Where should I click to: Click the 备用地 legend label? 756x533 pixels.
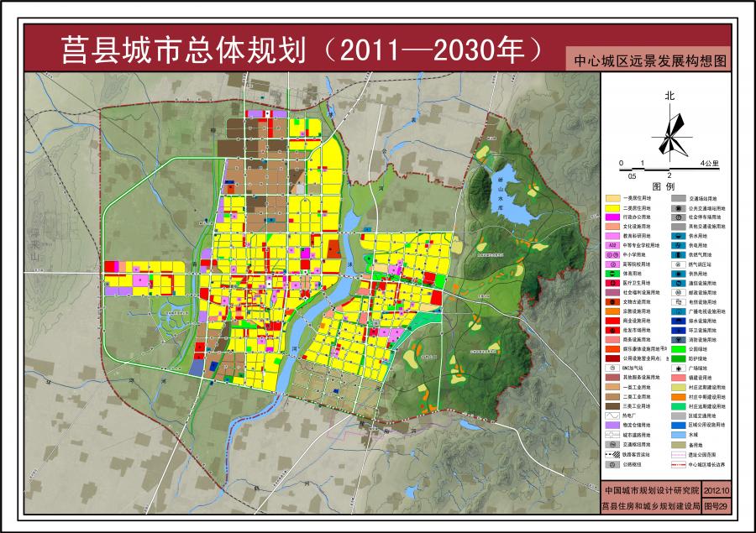[x=696, y=445]
